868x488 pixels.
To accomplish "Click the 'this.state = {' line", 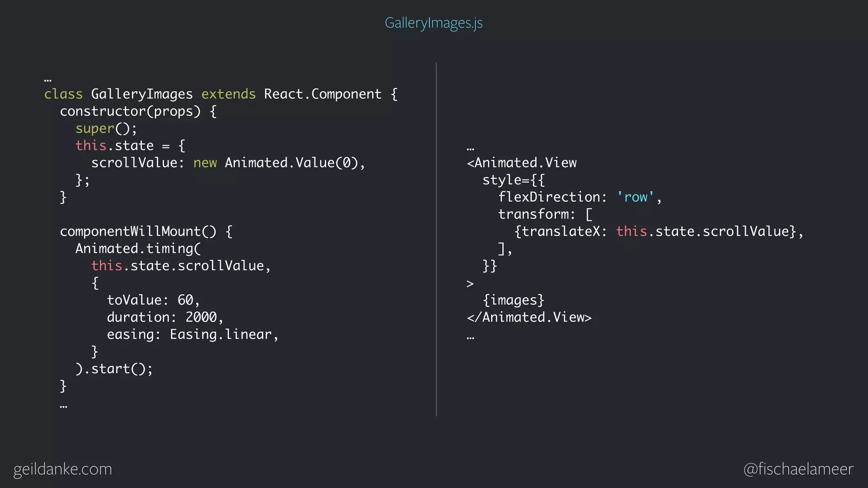I will point(131,146).
